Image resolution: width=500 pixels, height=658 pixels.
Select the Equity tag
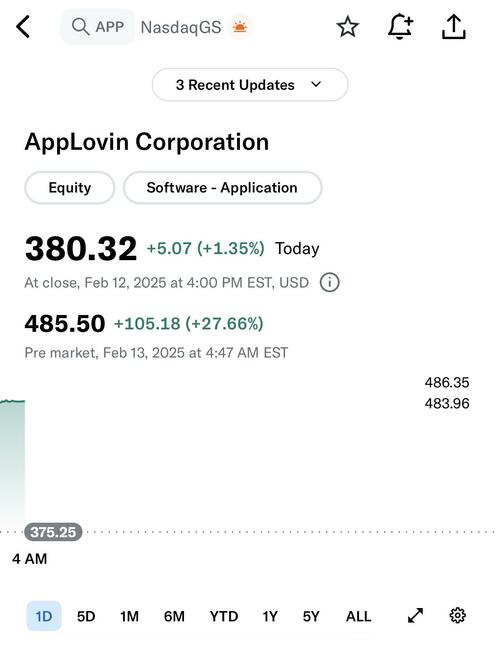pyautogui.click(x=70, y=188)
